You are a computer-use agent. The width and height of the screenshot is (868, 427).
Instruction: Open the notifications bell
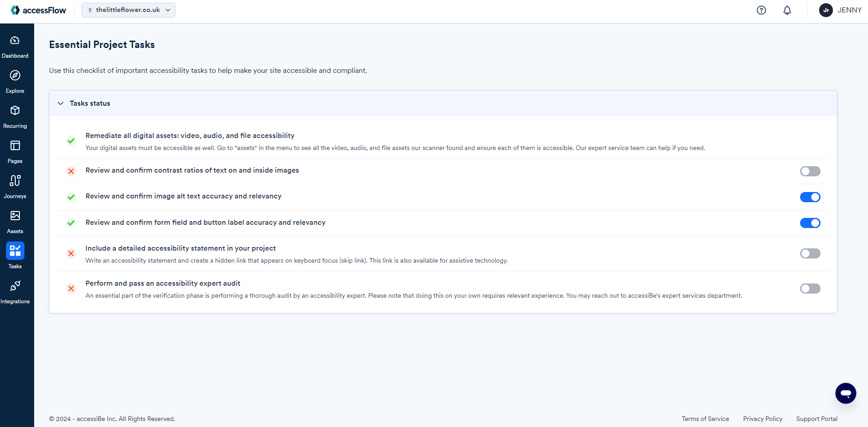787,10
